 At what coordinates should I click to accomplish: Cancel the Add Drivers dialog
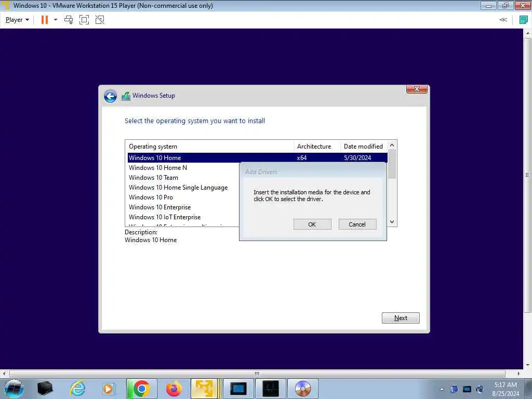point(357,224)
